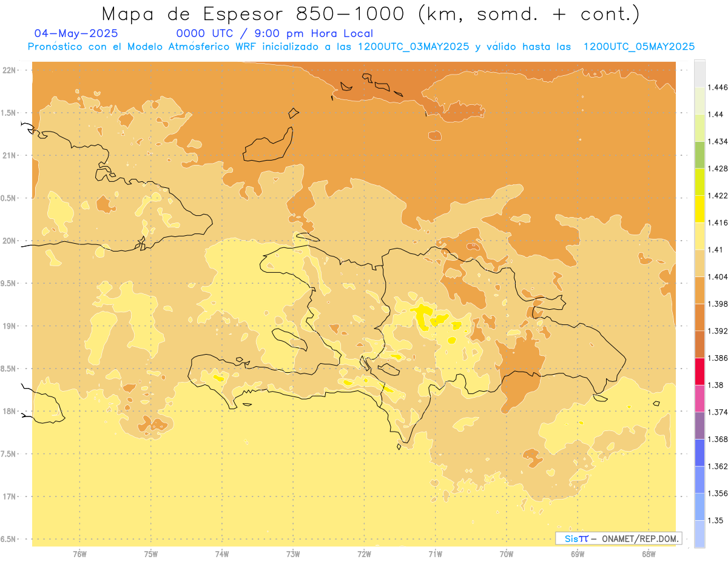This screenshot has height=562, width=728.
Task: Click the 'SisTT - ONAMET/REP.DOM.' logo box
Action: (618, 538)
